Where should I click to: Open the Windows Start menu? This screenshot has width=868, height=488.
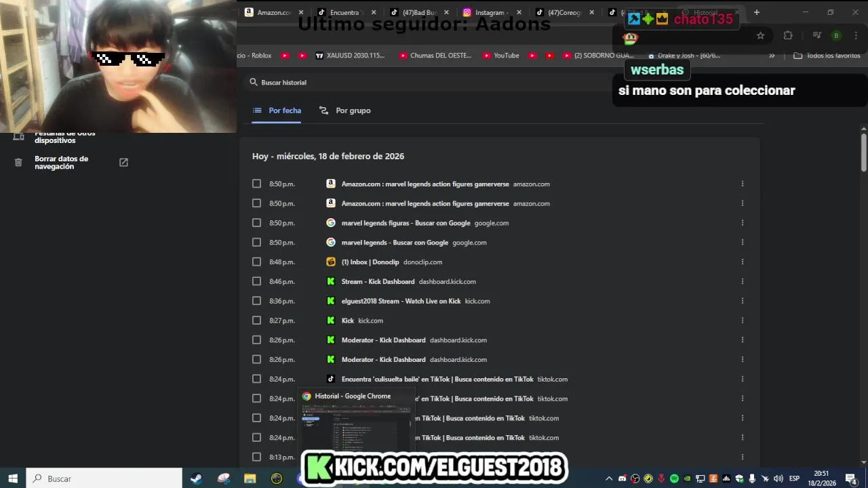pos(13,479)
